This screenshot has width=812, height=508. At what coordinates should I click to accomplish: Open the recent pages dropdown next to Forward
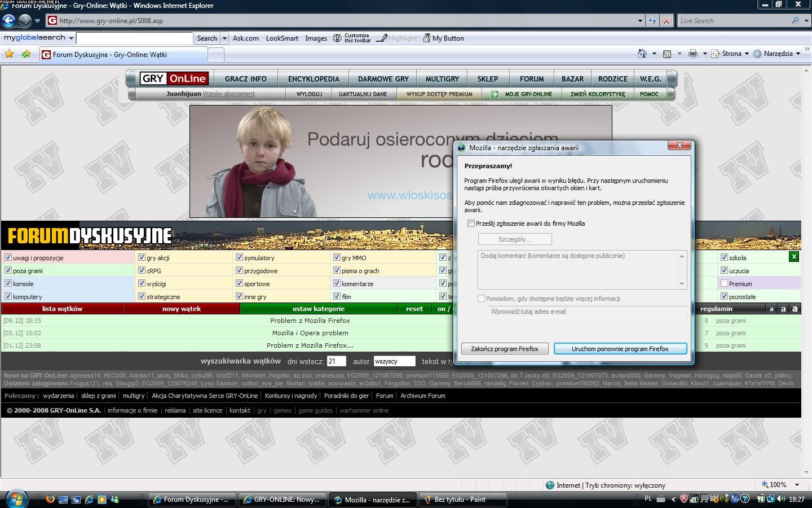(37, 21)
